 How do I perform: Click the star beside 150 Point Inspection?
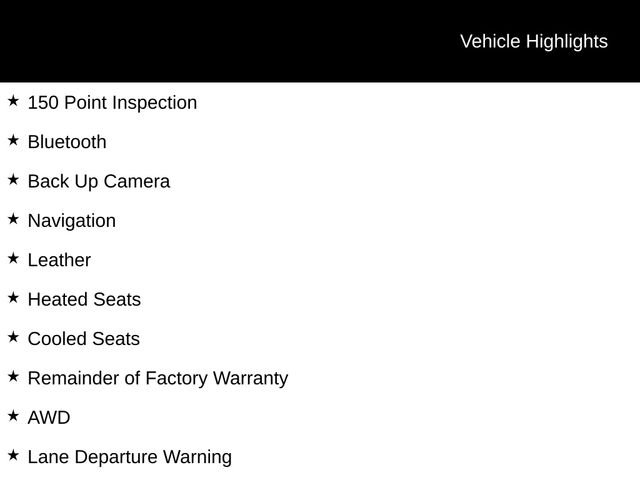point(13,101)
